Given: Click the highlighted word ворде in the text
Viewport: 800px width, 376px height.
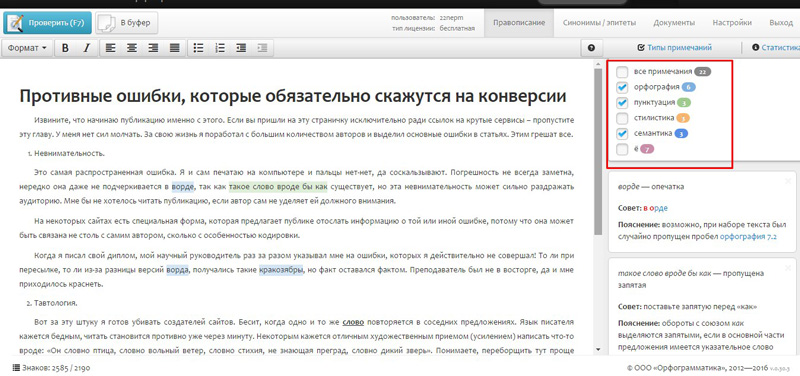Looking at the screenshot, I should coord(183,187).
